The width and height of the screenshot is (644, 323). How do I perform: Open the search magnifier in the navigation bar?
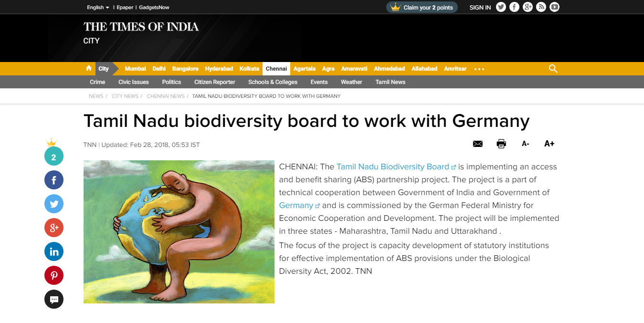tap(553, 69)
